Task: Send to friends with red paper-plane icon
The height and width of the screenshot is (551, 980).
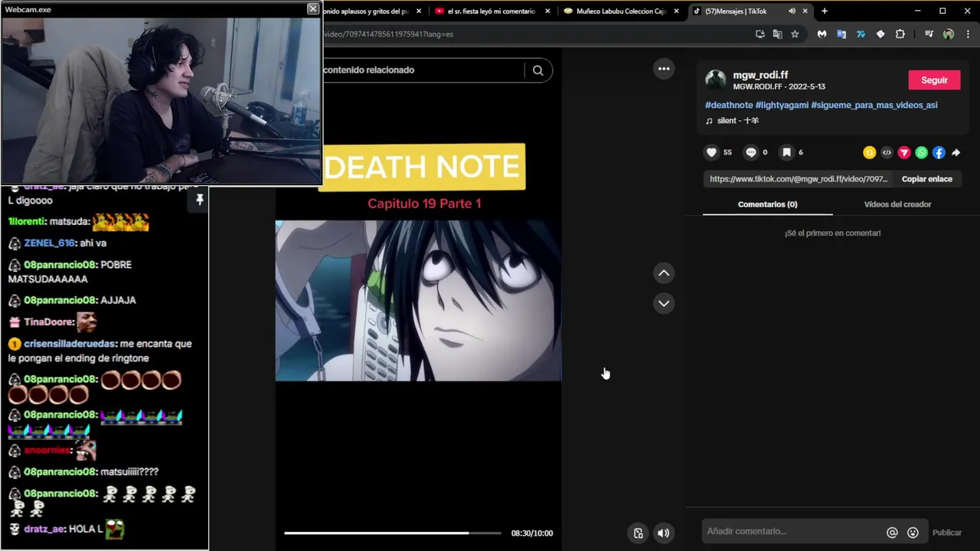Action: (x=904, y=152)
